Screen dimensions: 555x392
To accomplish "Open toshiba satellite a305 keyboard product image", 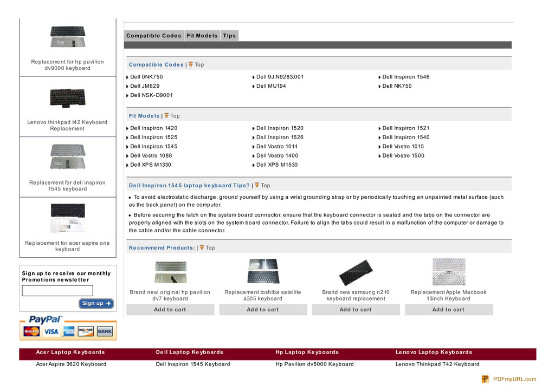I will (263, 271).
